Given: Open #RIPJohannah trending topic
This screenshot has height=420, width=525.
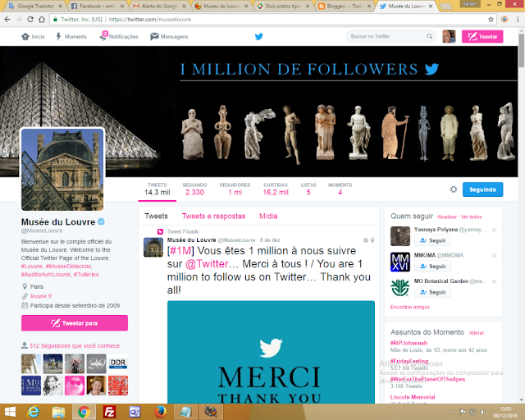Looking at the screenshot, I should [409, 343].
